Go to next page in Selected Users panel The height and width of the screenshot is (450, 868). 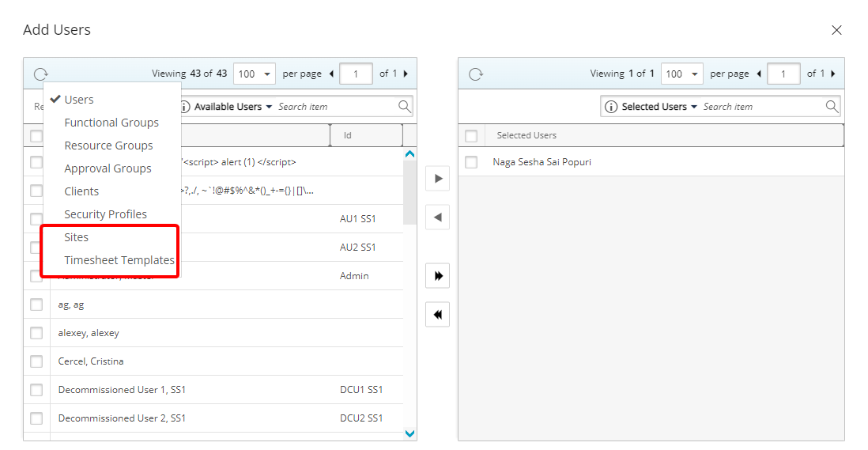(x=833, y=74)
